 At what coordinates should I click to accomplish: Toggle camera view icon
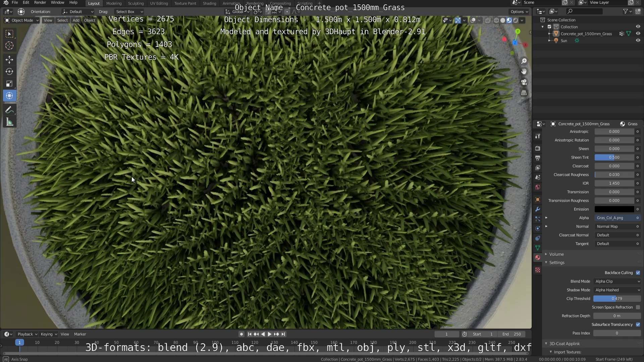[x=524, y=82]
